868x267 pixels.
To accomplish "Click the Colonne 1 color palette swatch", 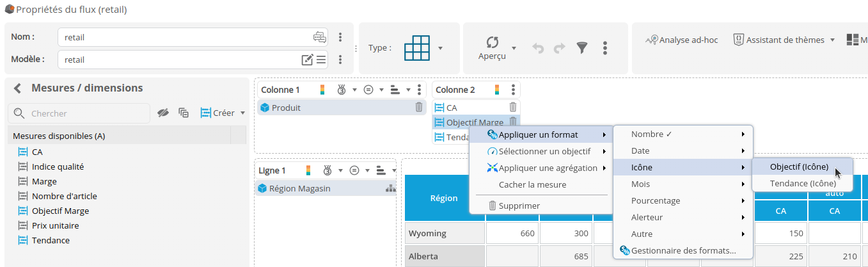I will tap(323, 90).
